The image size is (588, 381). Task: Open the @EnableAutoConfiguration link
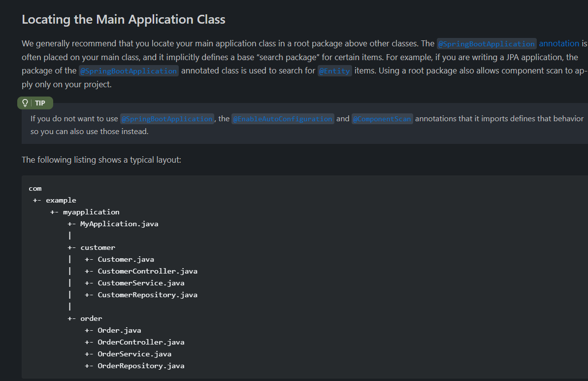283,119
